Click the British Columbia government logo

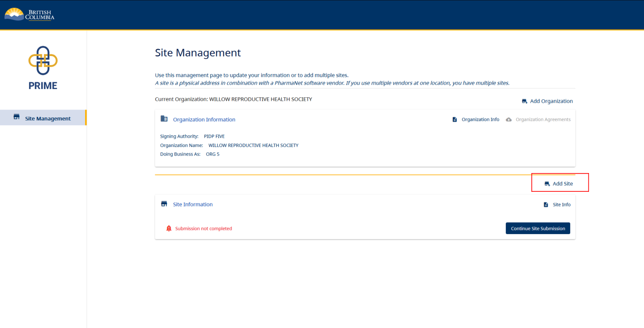(x=29, y=14)
